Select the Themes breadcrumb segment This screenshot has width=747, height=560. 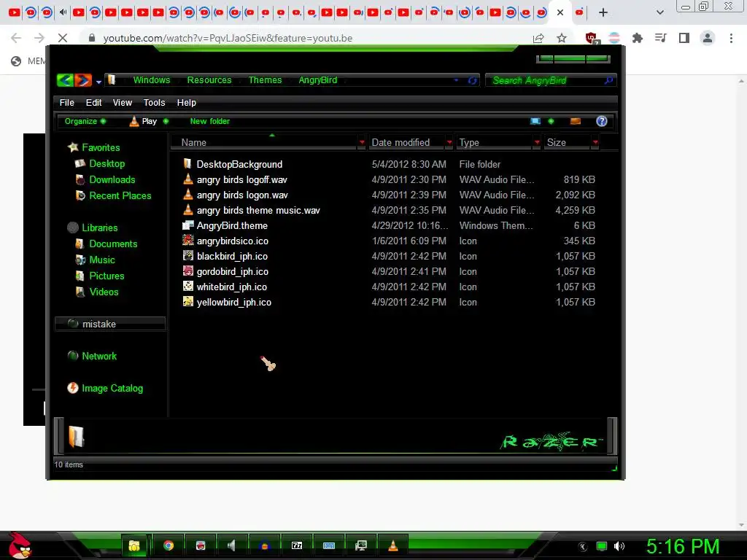(x=265, y=80)
